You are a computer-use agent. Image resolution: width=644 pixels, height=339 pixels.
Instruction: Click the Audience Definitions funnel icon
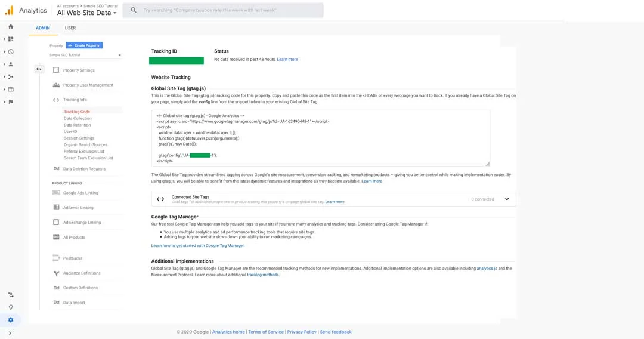(56, 273)
